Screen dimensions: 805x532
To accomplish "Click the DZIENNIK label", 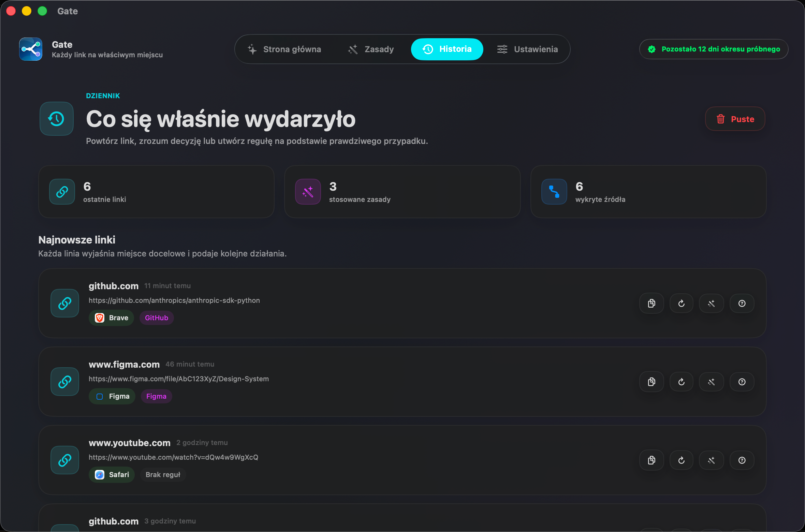I will [103, 96].
